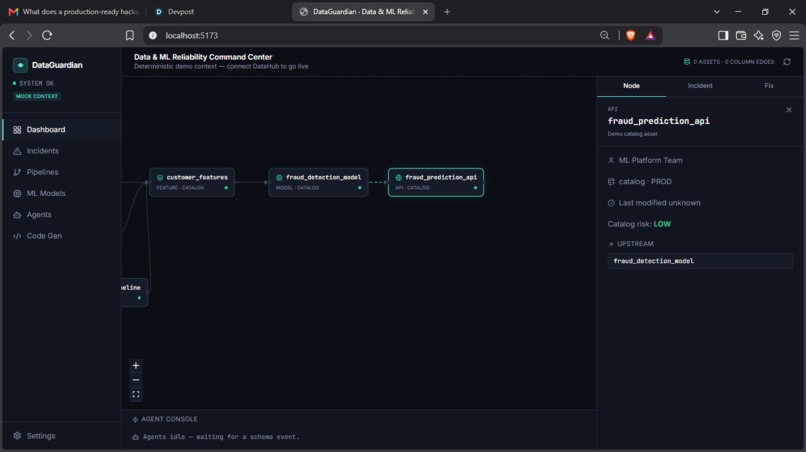
Task: Fit the graph to view
Action: coord(136,394)
